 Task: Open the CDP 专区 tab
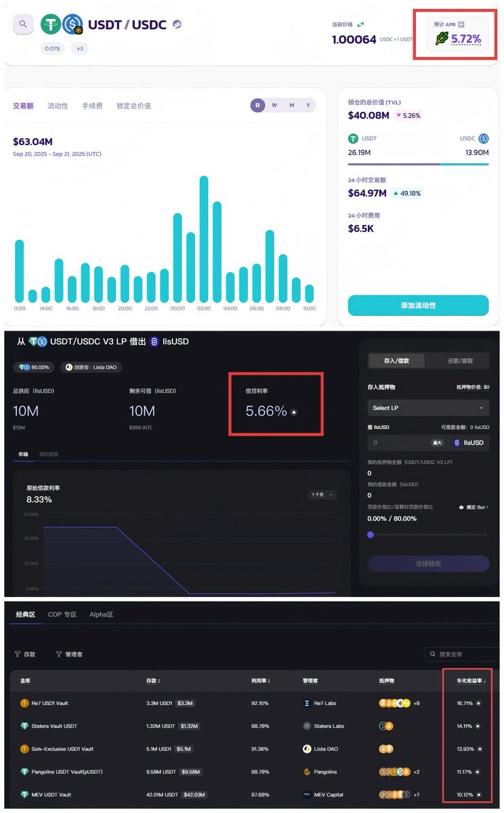pos(62,614)
